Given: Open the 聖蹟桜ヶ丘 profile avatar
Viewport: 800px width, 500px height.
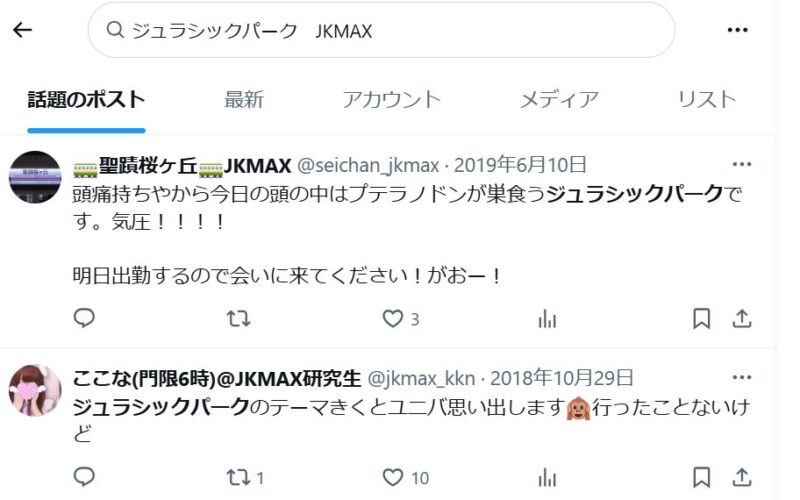Looking at the screenshot, I should (x=35, y=177).
